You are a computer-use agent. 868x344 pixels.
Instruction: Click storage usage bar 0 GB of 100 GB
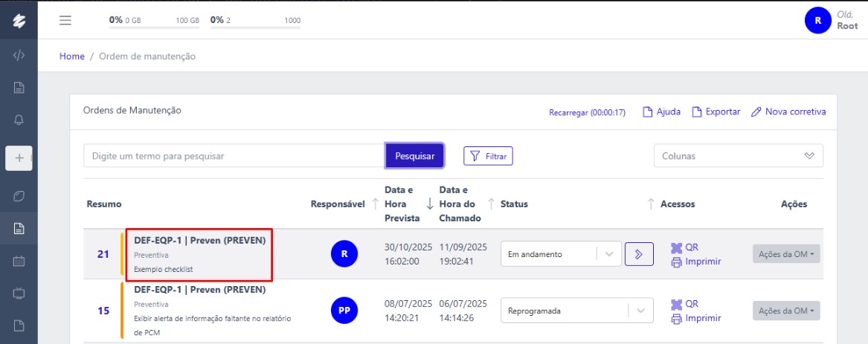tap(154, 22)
